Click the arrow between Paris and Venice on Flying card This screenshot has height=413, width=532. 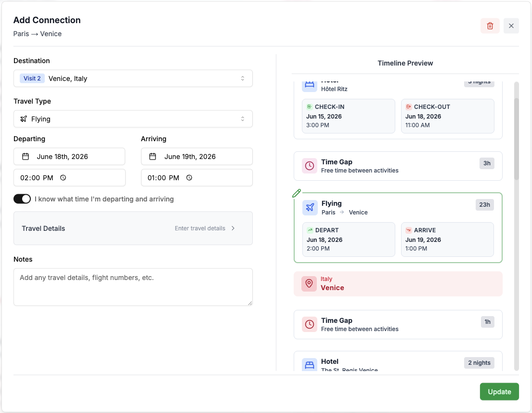pos(342,212)
